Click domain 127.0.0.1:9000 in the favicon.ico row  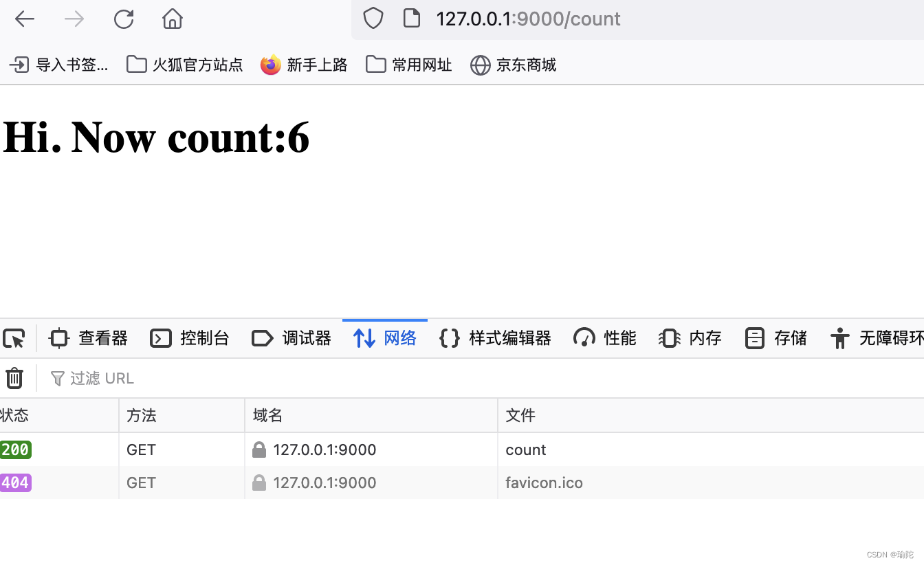324,483
